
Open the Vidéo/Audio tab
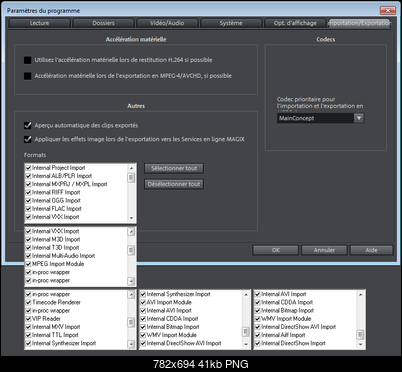[x=167, y=23]
